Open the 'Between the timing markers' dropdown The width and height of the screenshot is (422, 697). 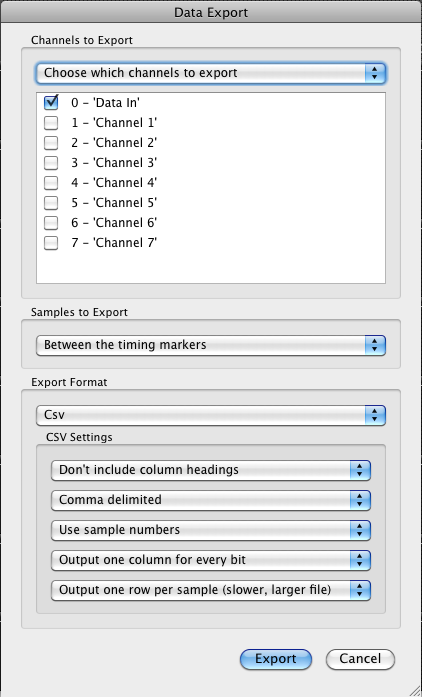pos(211,345)
